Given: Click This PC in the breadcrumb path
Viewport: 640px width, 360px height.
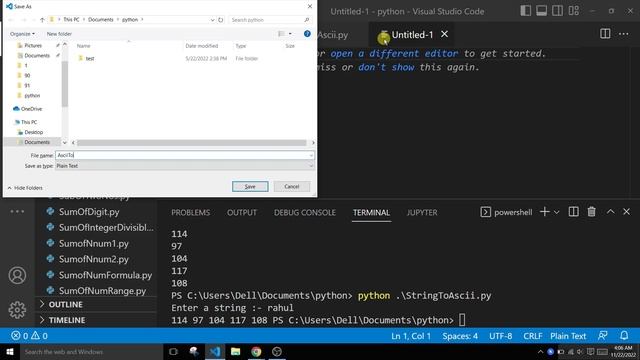Looking at the screenshot, I should (x=71, y=20).
